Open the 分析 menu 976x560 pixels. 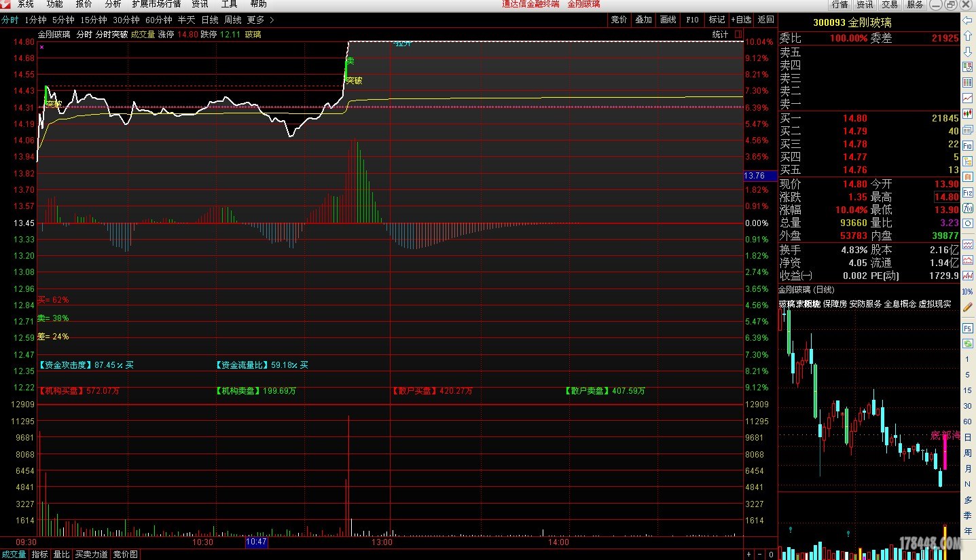[113, 4]
